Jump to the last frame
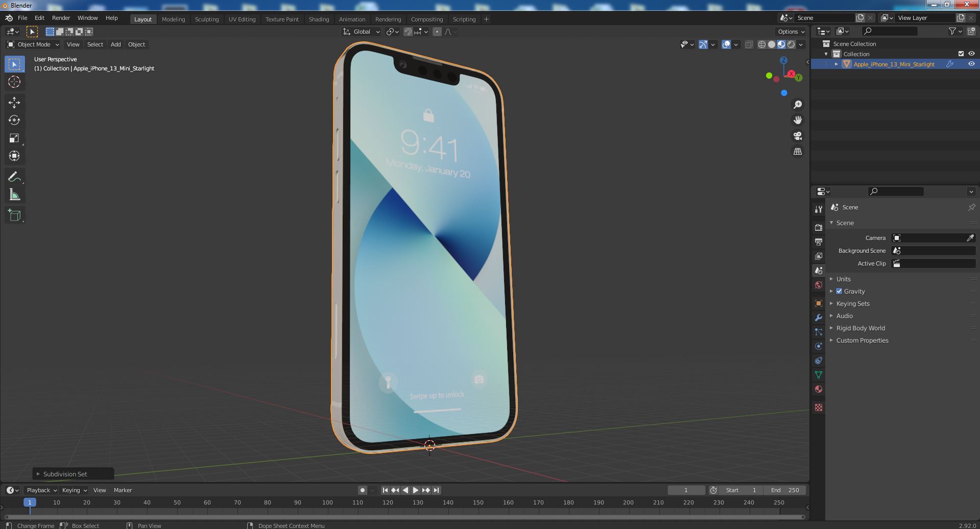 click(x=436, y=490)
